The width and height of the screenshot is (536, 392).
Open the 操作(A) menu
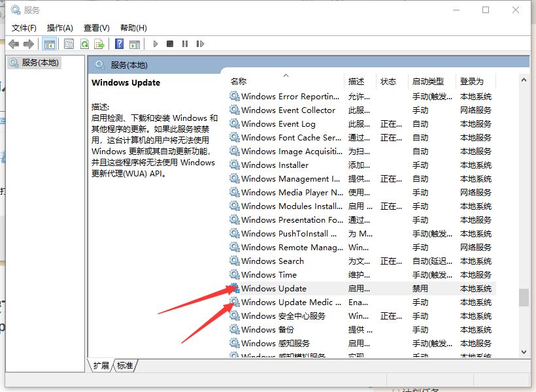click(x=60, y=28)
